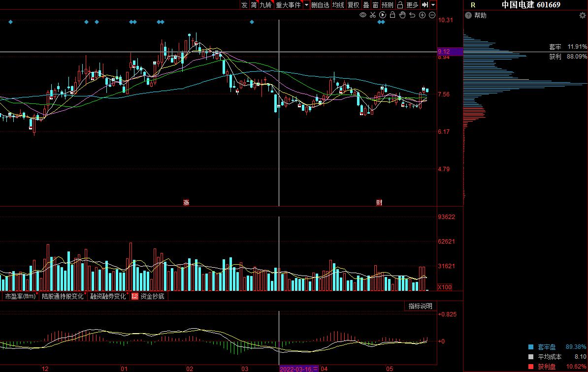Toggle the eye visibility icon
Screen dimensions: 588x372
pos(363,15)
